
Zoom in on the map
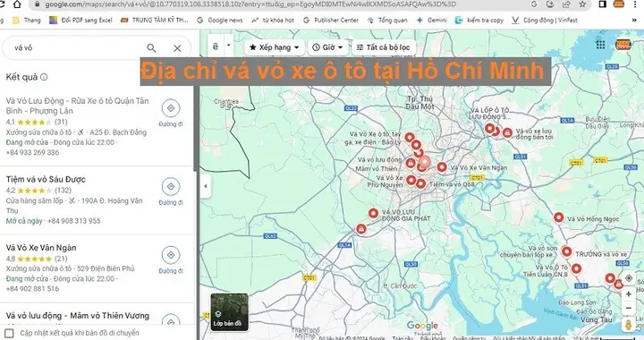(x=629, y=294)
